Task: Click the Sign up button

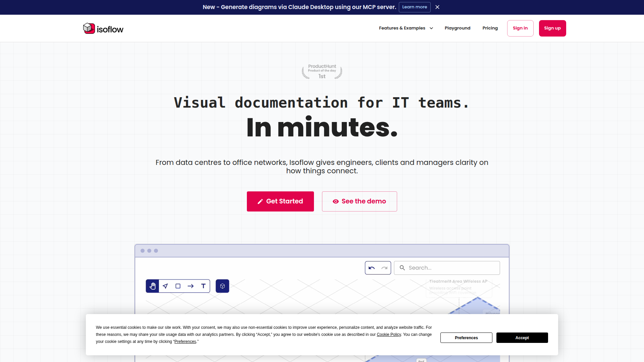Action: [552, 28]
